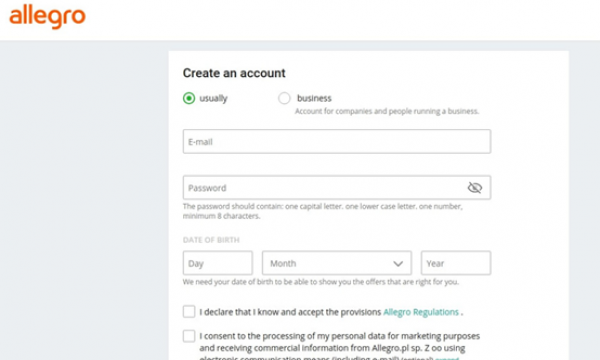Open the Month dropdown

337,263
